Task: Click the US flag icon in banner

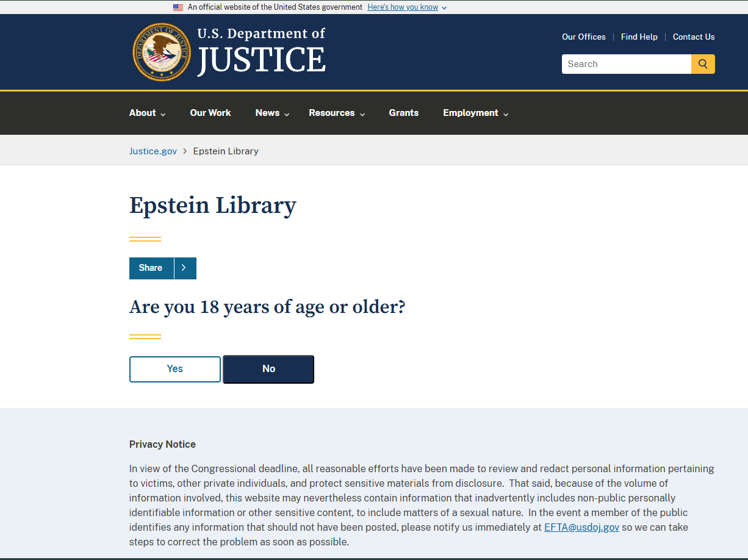Action: (x=178, y=7)
